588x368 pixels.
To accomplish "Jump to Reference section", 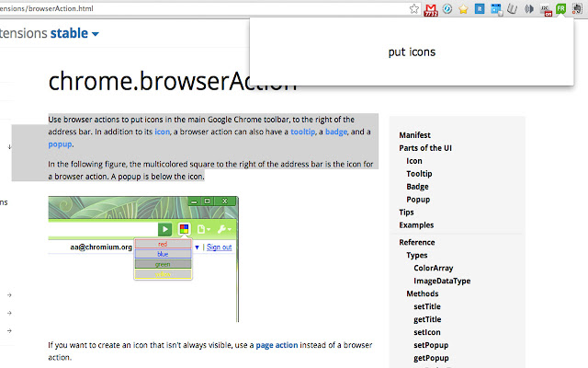I will tap(417, 242).
